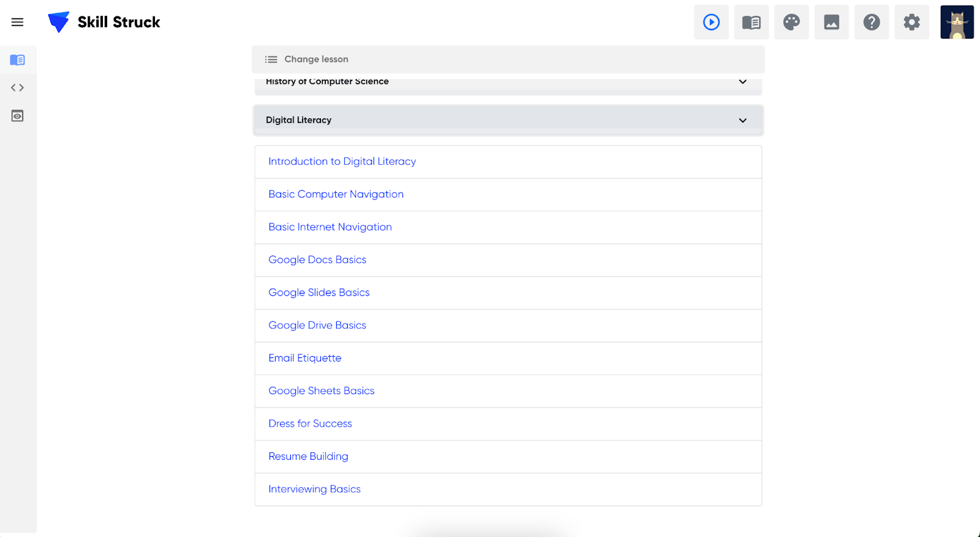This screenshot has height=537, width=980.
Task: Open the user avatar profile picture
Action: point(957,22)
